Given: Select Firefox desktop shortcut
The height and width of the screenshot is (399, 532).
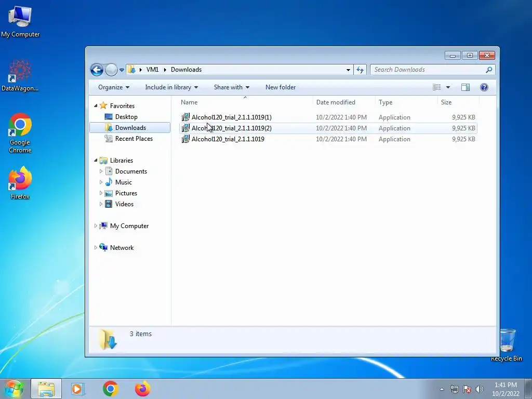Looking at the screenshot, I should coord(20,182).
